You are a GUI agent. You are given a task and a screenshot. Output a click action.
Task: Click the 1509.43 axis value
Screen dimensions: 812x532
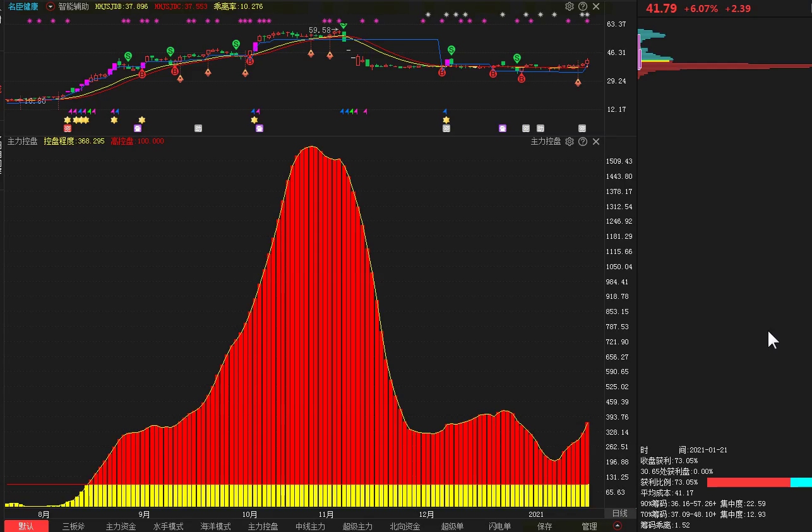tap(619, 162)
